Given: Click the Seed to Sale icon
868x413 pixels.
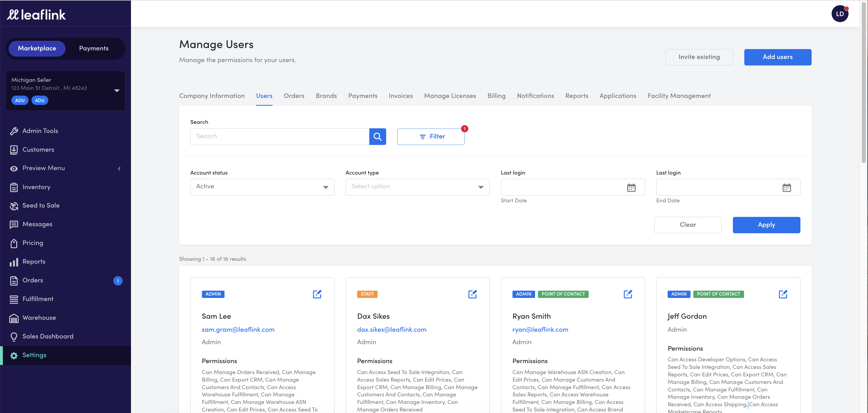Looking at the screenshot, I should [x=14, y=206].
